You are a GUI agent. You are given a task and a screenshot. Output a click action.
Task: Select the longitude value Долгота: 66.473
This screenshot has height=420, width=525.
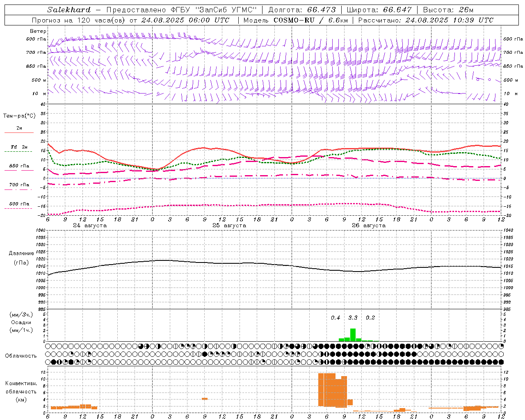pyautogui.click(x=301, y=10)
